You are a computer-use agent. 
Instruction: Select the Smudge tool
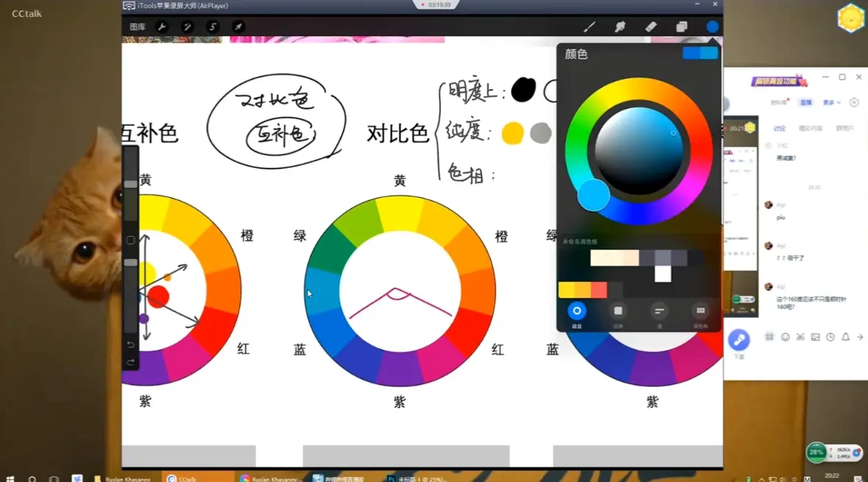[620, 26]
